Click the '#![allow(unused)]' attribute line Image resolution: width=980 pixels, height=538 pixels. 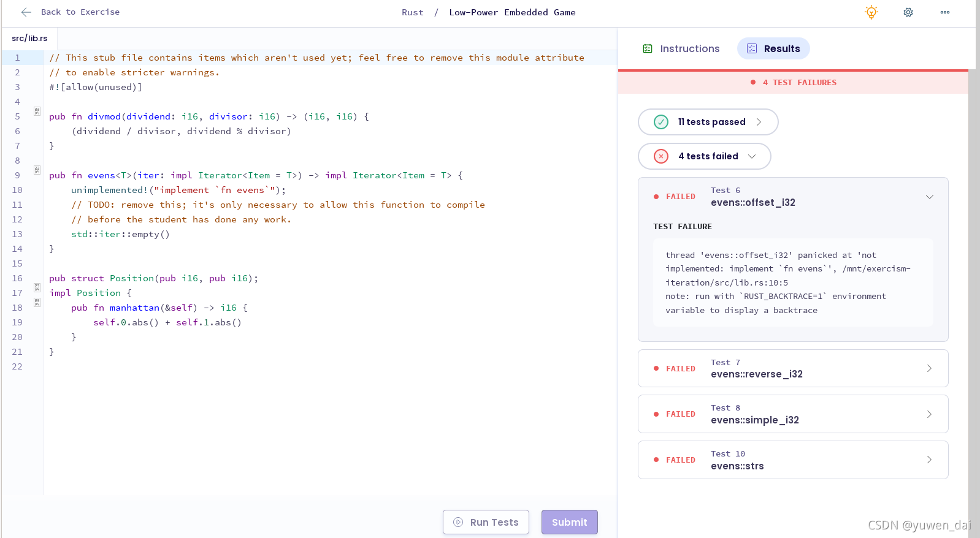coord(96,87)
